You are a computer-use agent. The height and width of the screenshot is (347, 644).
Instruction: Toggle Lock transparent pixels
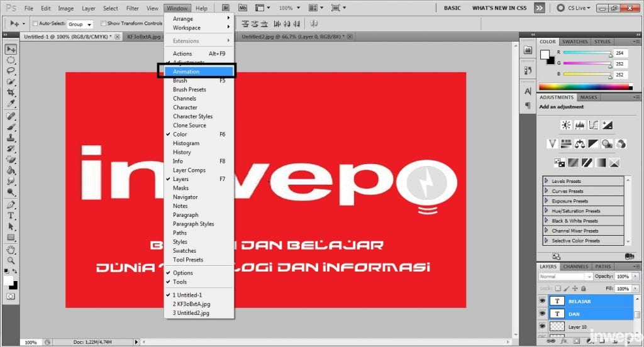pyautogui.click(x=558, y=289)
